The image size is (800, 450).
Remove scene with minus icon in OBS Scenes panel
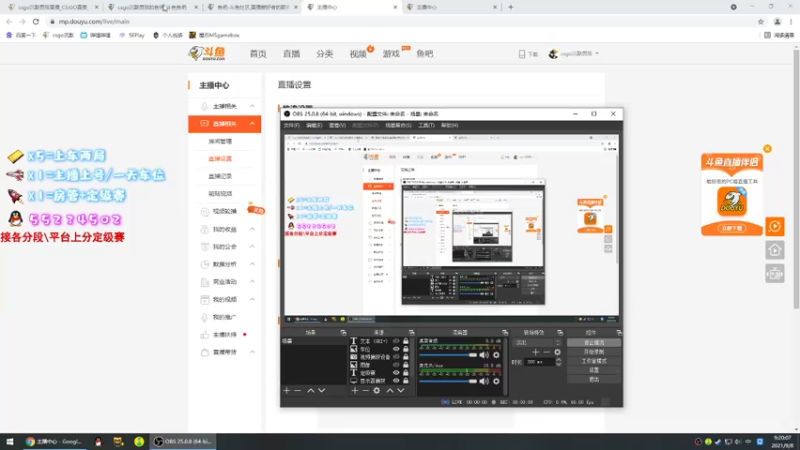click(x=297, y=390)
